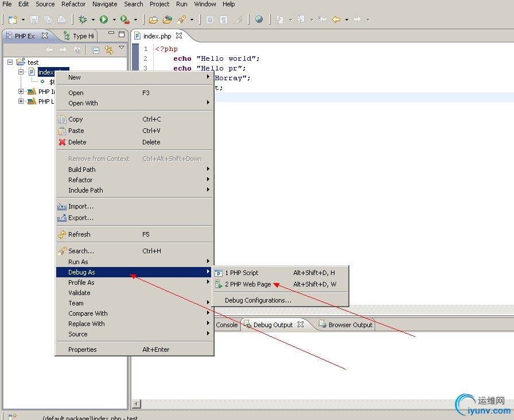Click the Show Whitespace Characters icon
This screenshot has width=514, height=420.
(224, 19)
